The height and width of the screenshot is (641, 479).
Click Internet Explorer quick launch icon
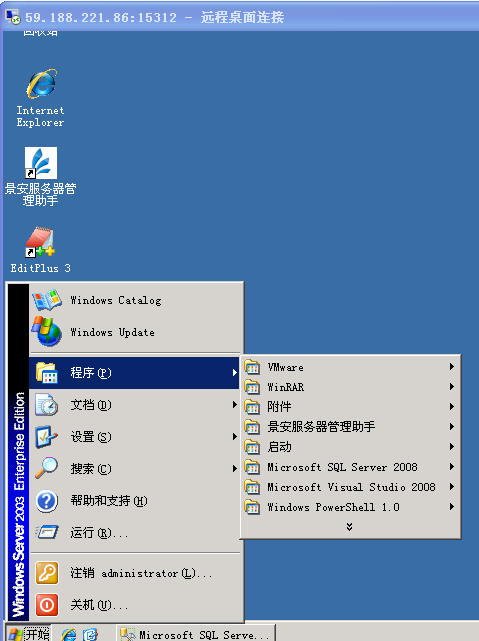coord(69,634)
